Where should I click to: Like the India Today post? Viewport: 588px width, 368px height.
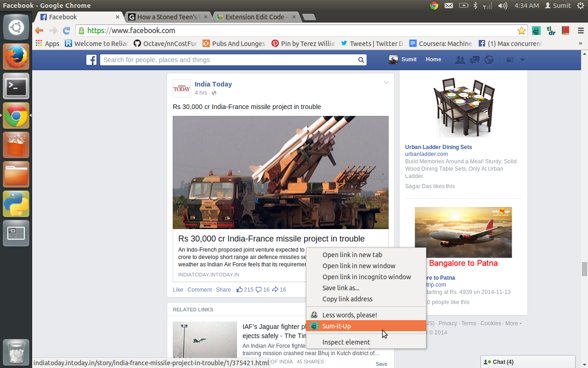(178, 290)
